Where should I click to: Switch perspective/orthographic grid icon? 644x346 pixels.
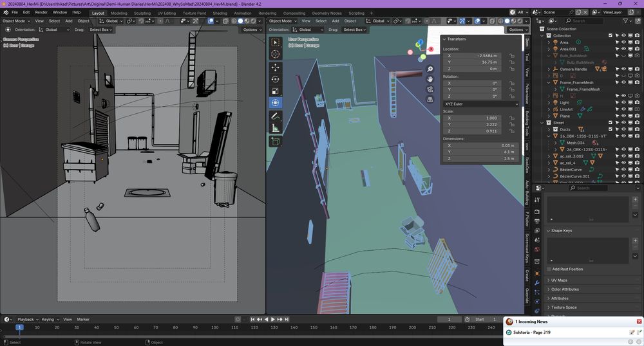pos(430,100)
